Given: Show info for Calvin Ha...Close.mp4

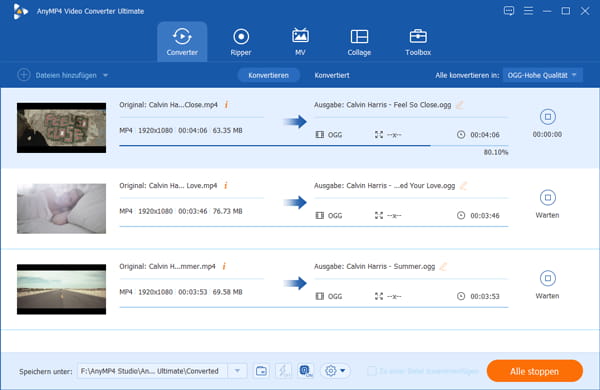Looking at the screenshot, I should pyautogui.click(x=227, y=104).
